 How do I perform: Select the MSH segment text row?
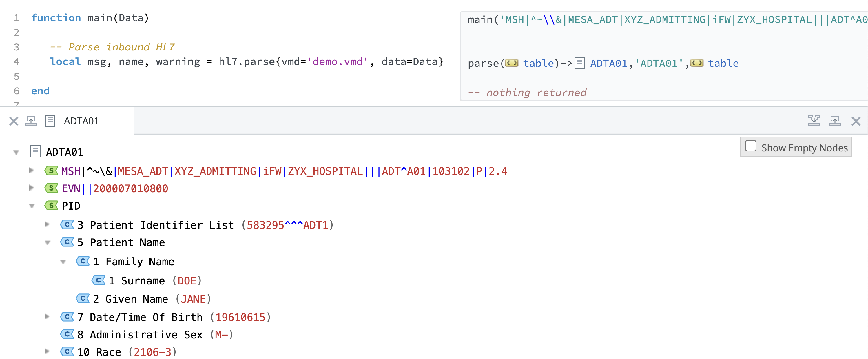[x=284, y=171]
